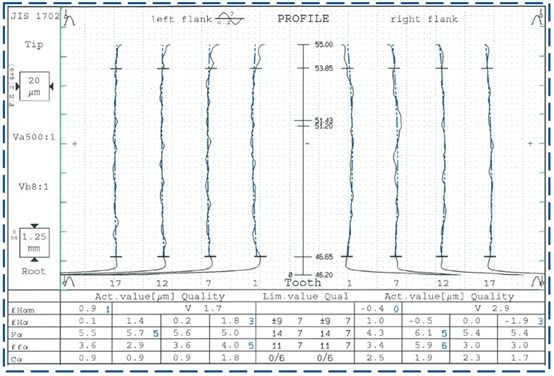
Task: Click the Root label
Action: pos(34,271)
